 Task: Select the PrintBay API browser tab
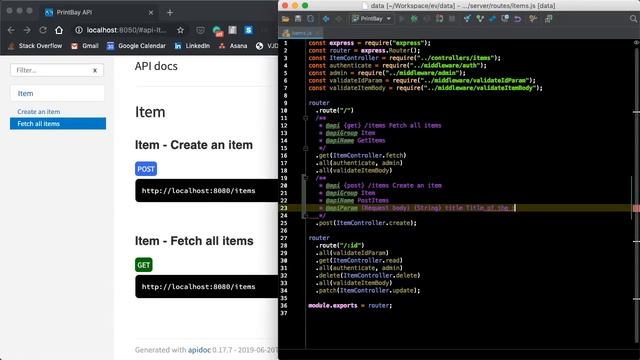point(98,12)
